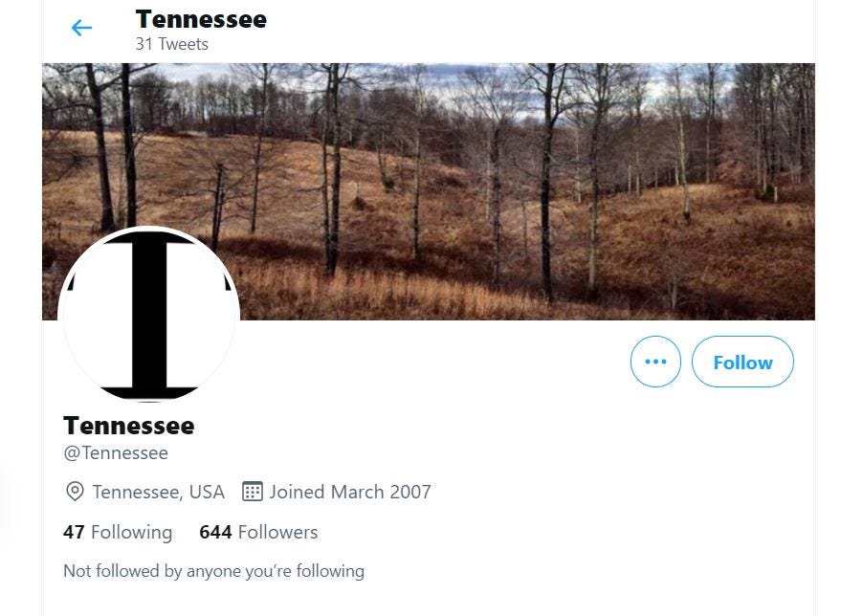The height and width of the screenshot is (616, 841).
Task: Go back using the blue arrow
Action: [81, 28]
